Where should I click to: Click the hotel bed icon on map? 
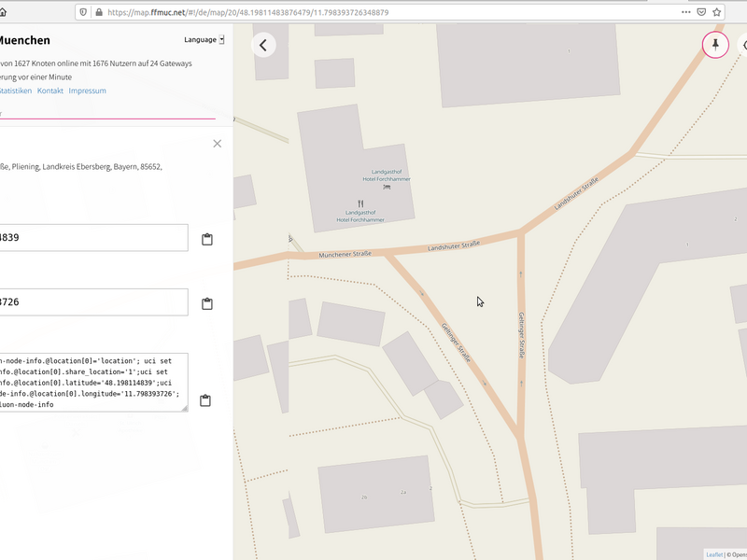coord(387,188)
